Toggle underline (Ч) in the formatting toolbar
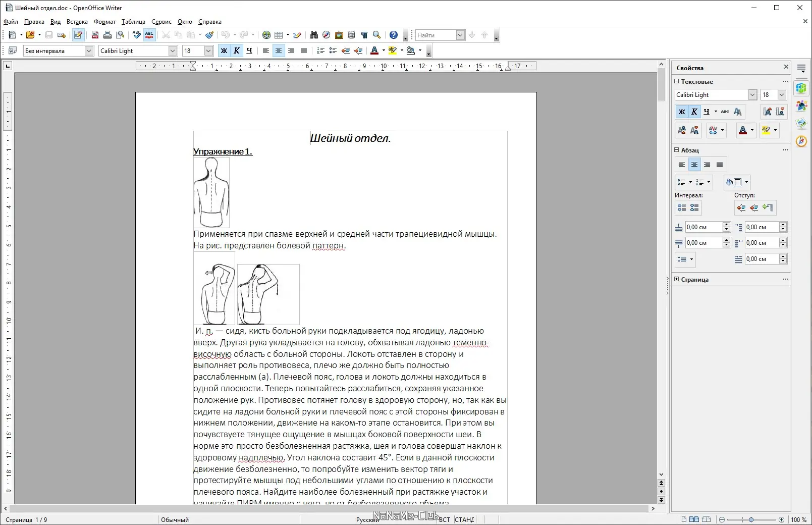This screenshot has width=812, height=525. click(x=249, y=50)
